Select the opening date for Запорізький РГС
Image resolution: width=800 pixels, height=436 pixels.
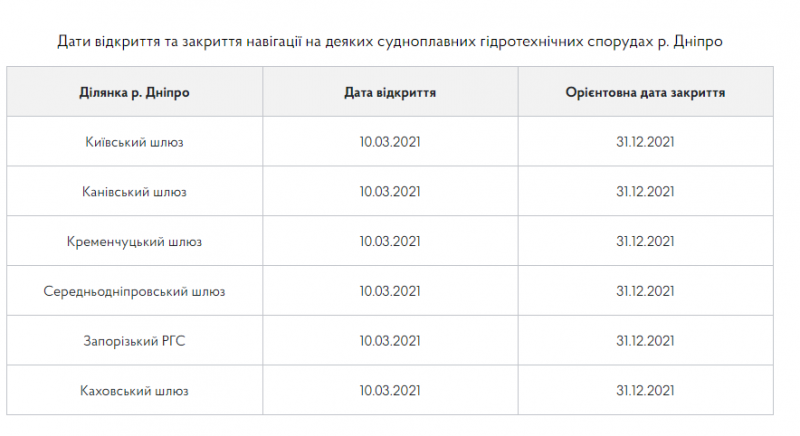point(390,341)
